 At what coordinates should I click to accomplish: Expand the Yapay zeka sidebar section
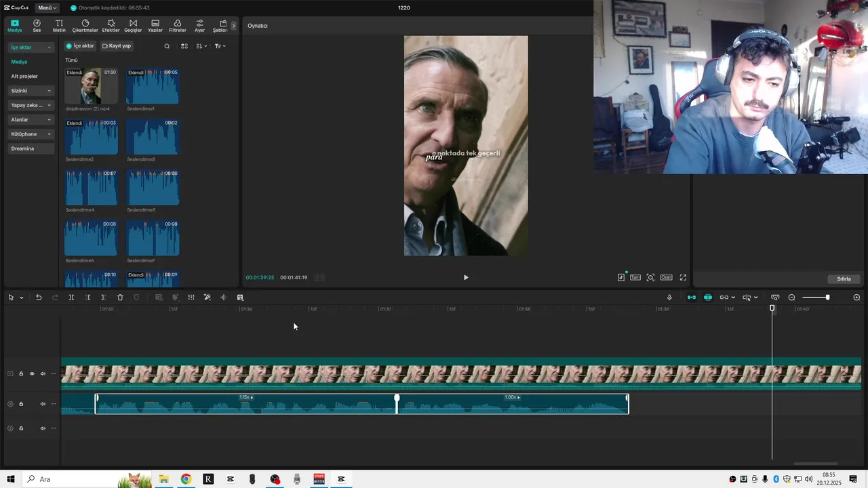click(31, 105)
